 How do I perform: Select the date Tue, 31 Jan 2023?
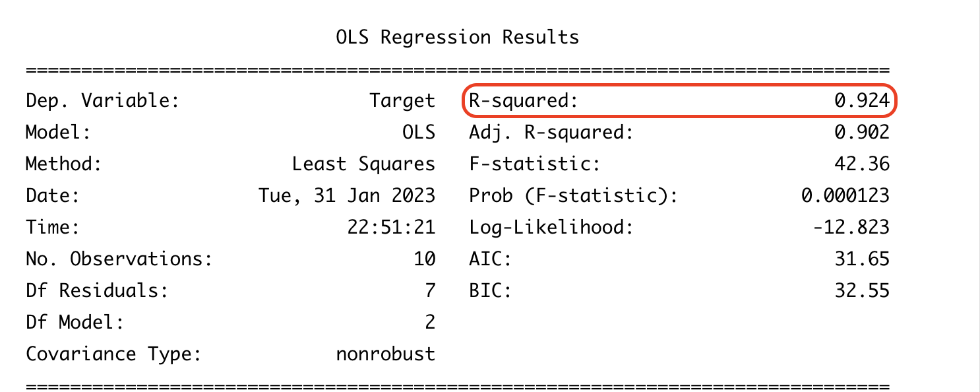coord(348,197)
